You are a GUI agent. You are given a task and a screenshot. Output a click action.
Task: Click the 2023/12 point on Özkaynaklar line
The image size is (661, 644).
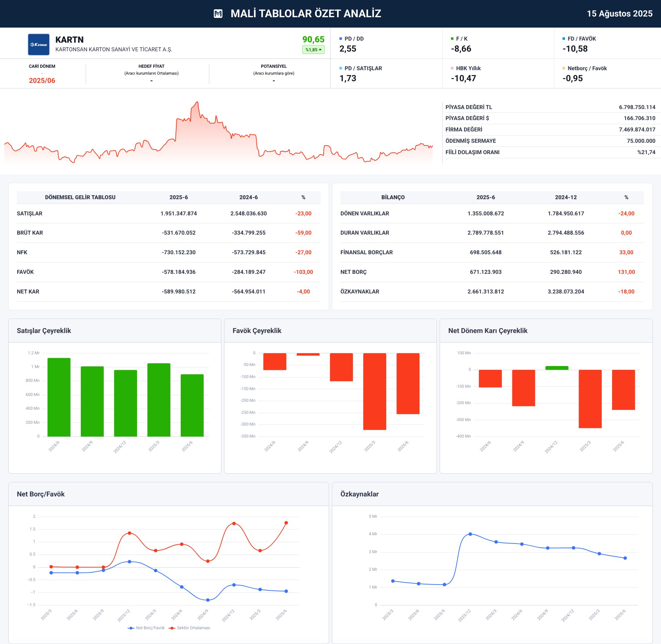[470, 534]
